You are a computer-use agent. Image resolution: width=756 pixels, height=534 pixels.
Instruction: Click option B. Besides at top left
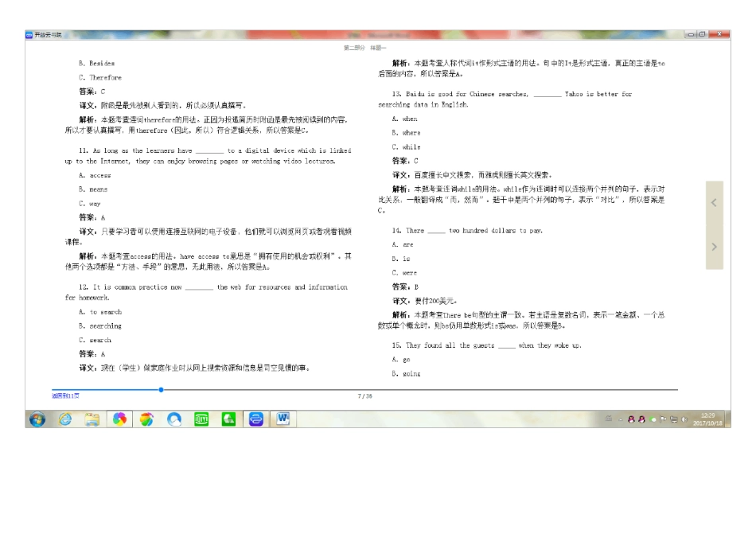(x=97, y=63)
